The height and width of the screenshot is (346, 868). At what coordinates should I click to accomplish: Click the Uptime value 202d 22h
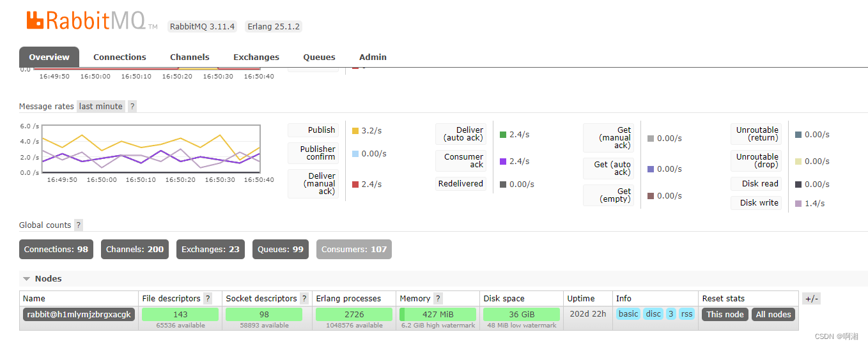coord(587,314)
